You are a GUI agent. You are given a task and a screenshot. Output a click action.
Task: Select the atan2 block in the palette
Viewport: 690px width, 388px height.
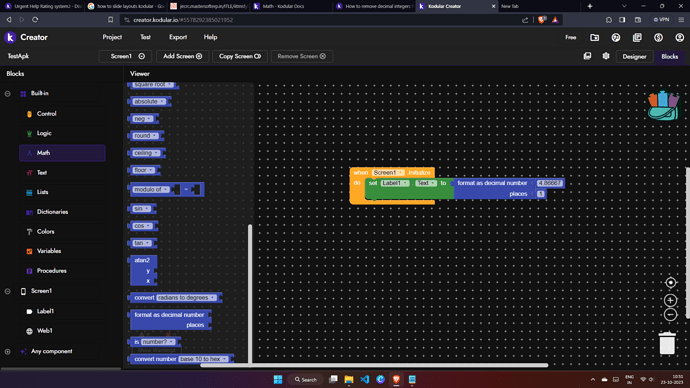point(143,270)
